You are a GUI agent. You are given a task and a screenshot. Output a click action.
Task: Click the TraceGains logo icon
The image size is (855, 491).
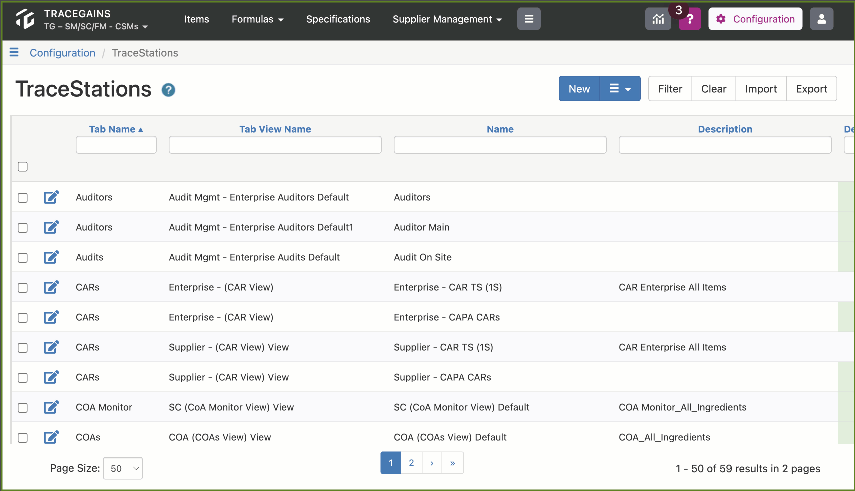25,19
